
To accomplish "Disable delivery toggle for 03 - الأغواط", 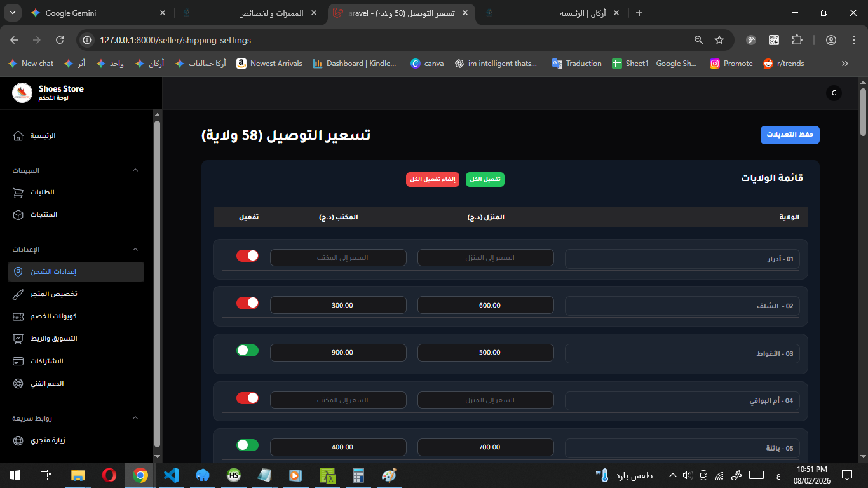I will pyautogui.click(x=247, y=350).
